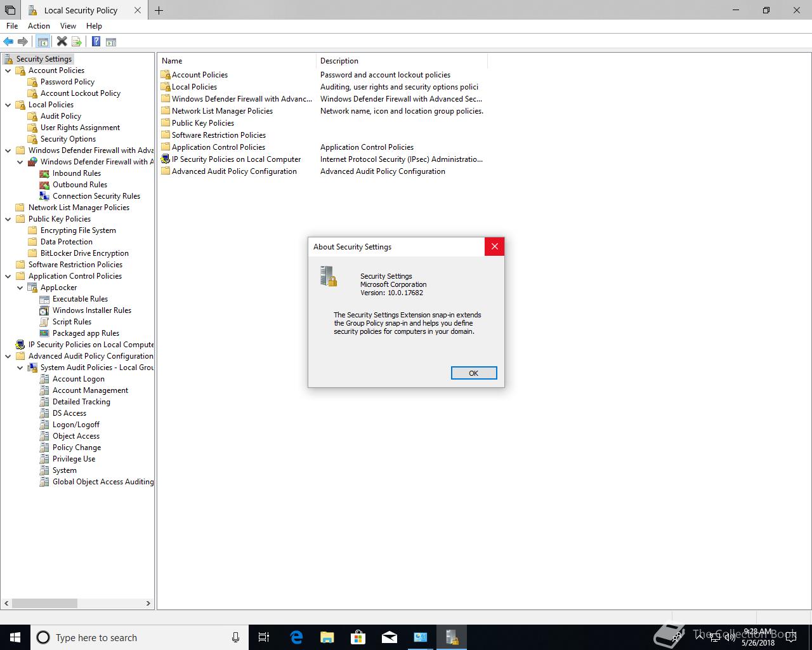Screen dimensions: 812x650
Task: Select Account Logon audit icon in tree
Action: click(x=44, y=379)
